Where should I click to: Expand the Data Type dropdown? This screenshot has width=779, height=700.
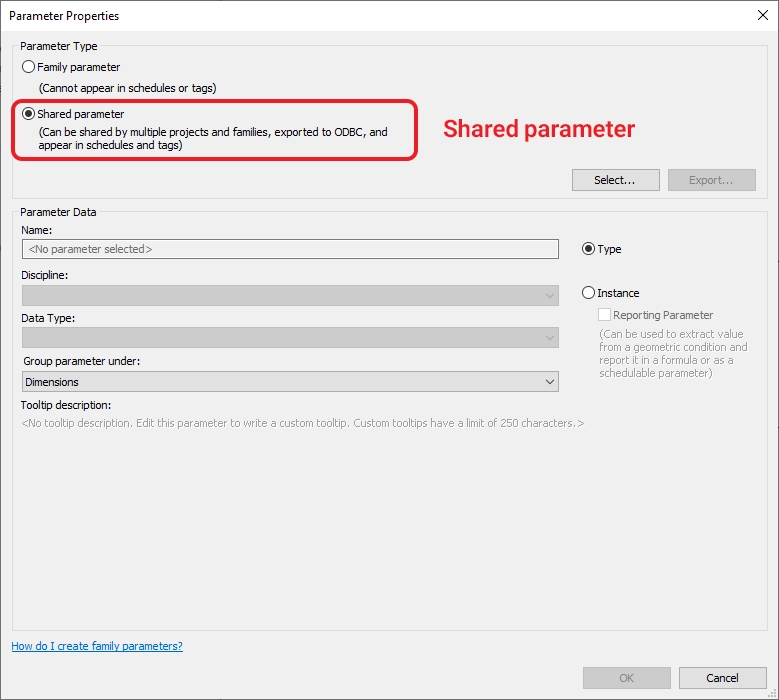click(x=290, y=338)
